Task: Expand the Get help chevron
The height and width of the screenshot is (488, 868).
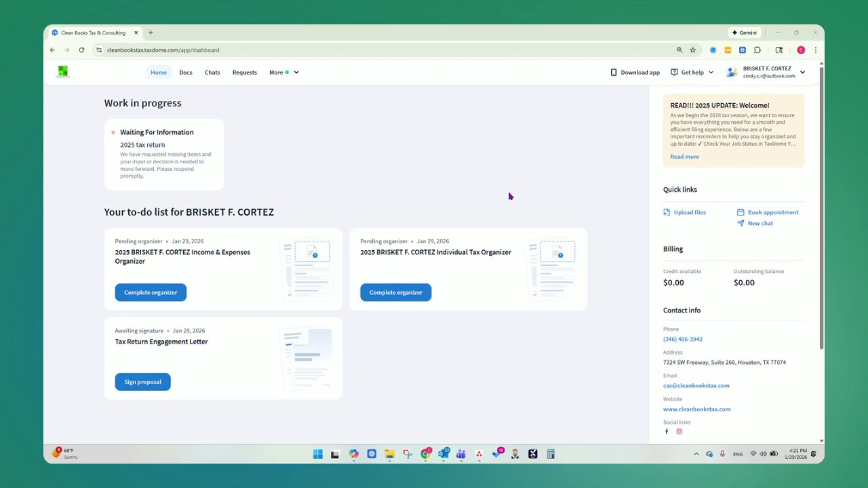Action: pyautogui.click(x=711, y=73)
